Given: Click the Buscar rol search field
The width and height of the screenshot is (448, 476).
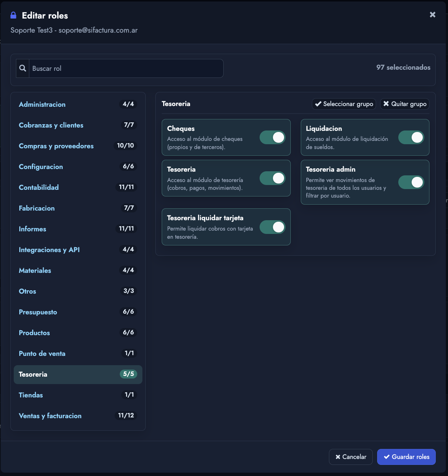Looking at the screenshot, I should (x=126, y=68).
